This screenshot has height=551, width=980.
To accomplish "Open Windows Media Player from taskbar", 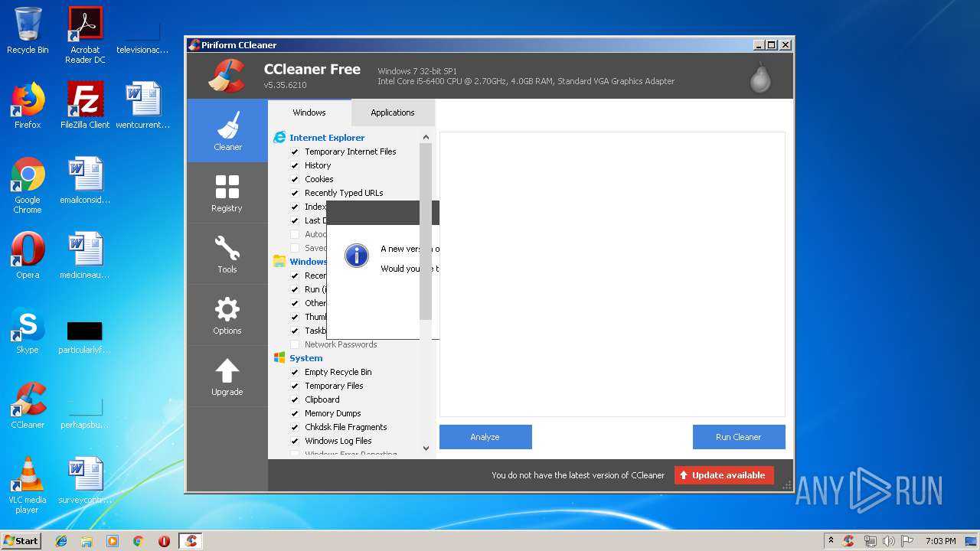I will tap(113, 541).
